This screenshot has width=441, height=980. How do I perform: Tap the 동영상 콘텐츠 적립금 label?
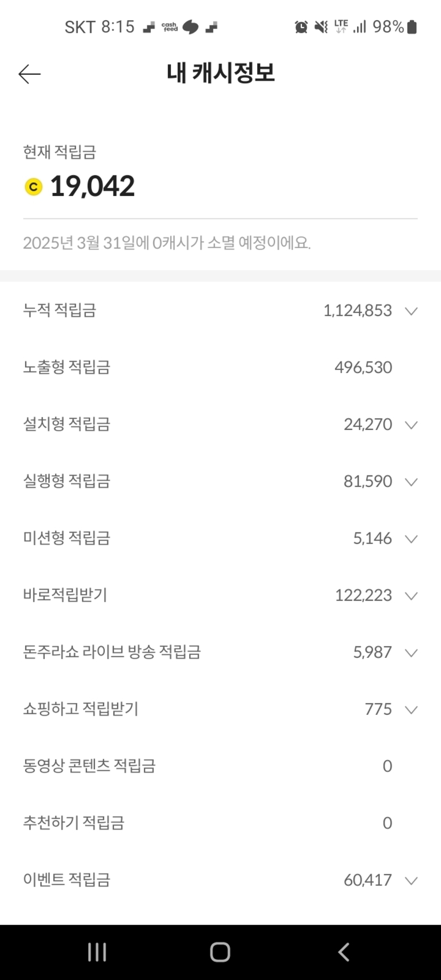89,766
